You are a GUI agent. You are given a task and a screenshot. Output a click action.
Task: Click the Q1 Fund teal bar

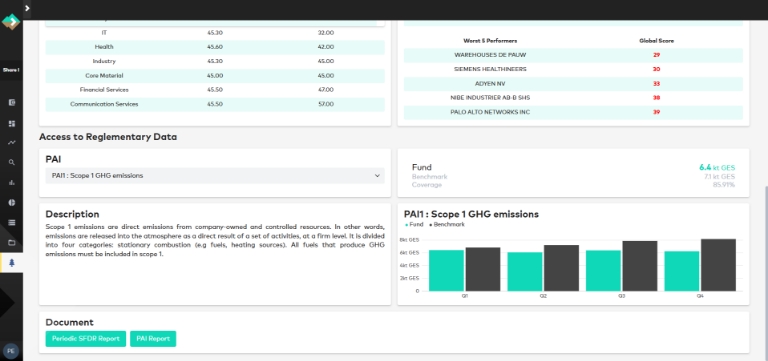tap(446, 270)
